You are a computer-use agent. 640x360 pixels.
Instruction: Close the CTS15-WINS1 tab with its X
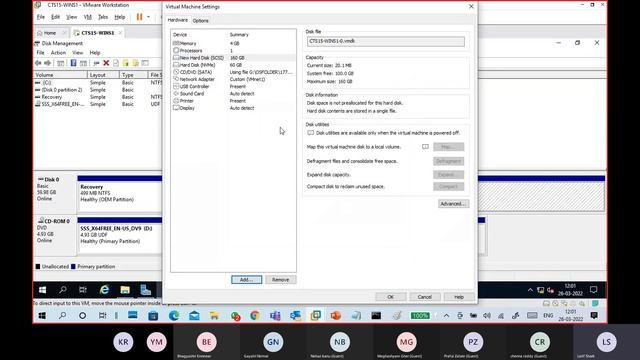(x=120, y=33)
